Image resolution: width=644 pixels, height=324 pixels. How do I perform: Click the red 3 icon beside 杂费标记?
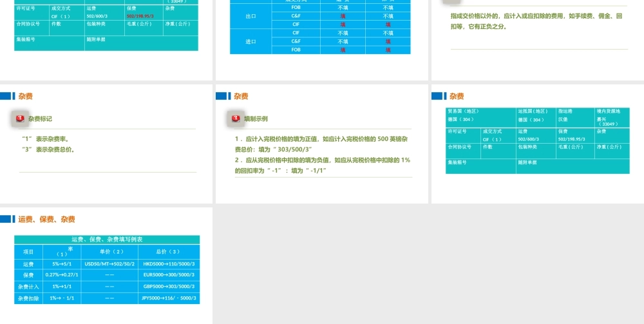point(20,119)
